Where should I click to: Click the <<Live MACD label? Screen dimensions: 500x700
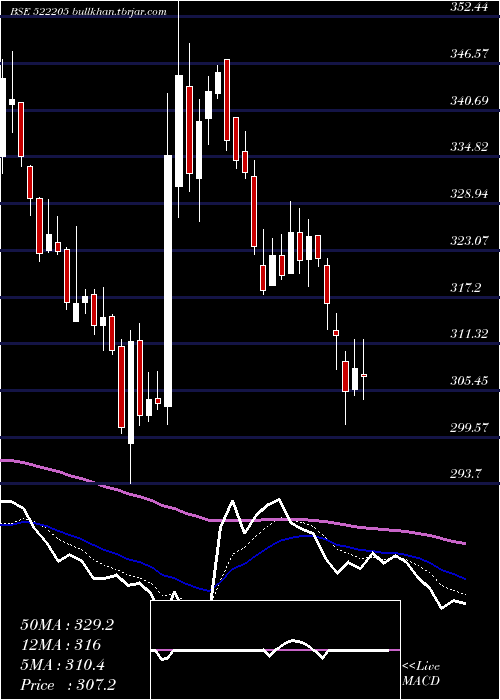tap(421, 674)
